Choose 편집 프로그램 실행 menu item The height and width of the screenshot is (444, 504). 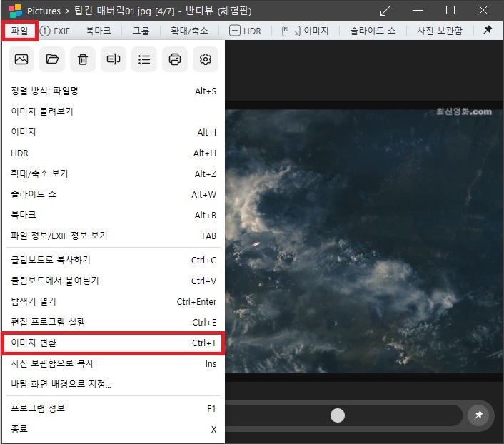click(113, 322)
